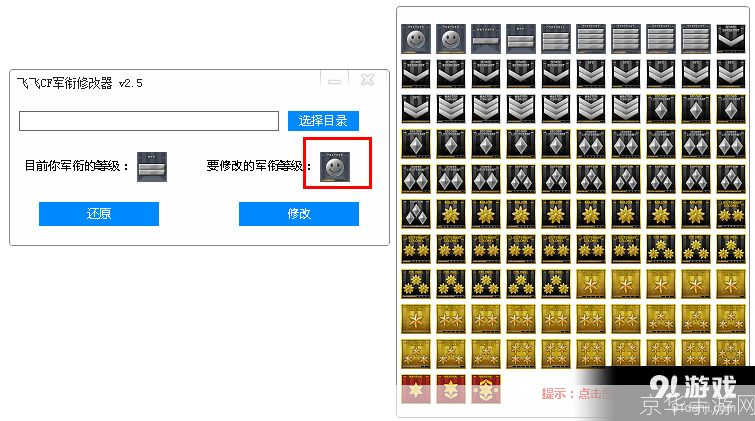Pick the red triple-star rank icon in last row
Image resolution: width=755 pixels, height=421 pixels.
tap(486, 389)
